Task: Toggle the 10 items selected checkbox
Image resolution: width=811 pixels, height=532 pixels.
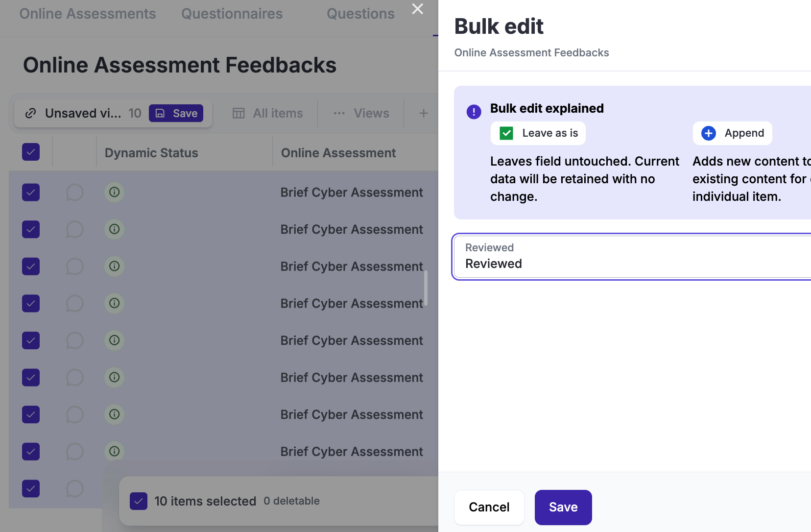Action: (x=139, y=501)
